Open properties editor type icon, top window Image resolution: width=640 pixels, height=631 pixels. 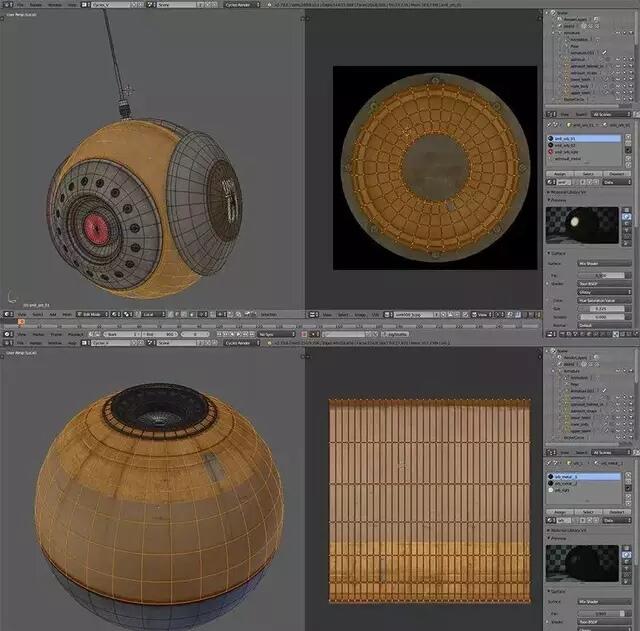pyautogui.click(x=551, y=334)
